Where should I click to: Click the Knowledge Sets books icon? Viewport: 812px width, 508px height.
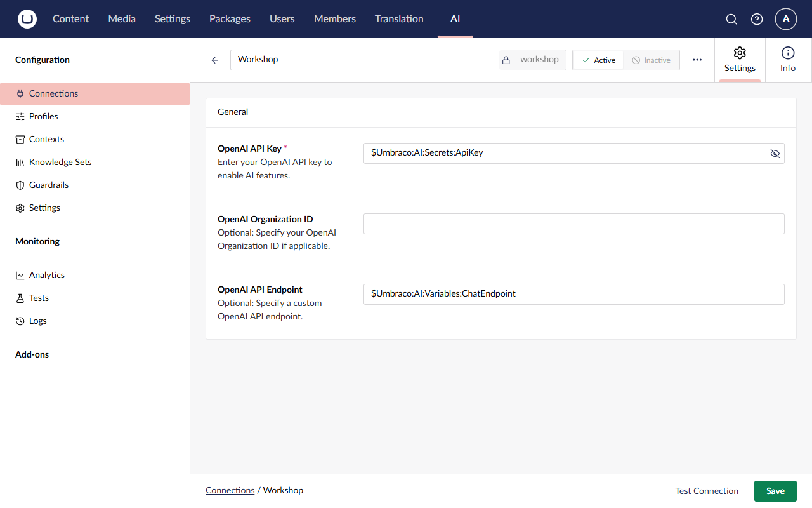tap(20, 162)
